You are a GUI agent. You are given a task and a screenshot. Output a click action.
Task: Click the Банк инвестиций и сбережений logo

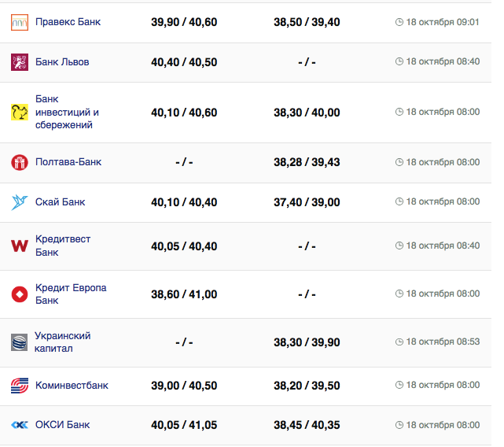[x=20, y=113]
